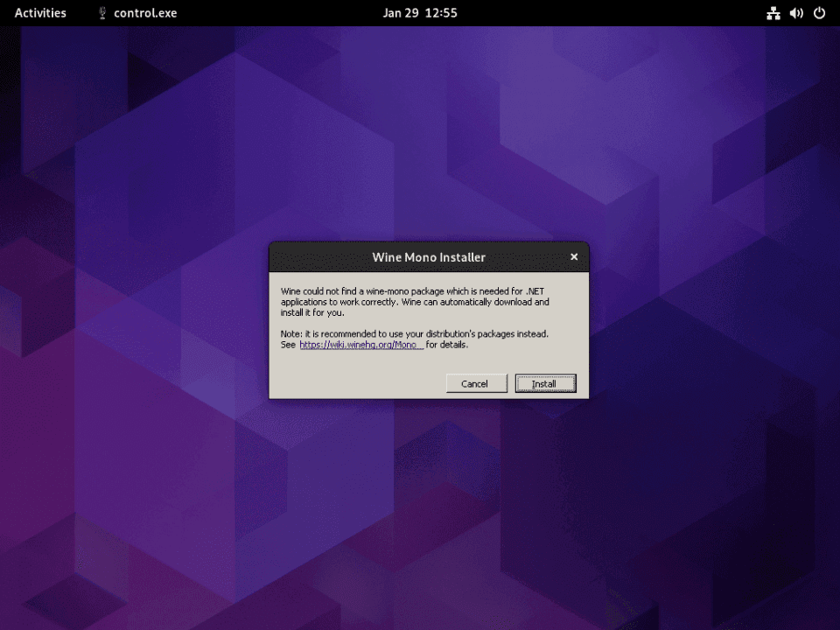Click Jan 29 12:55 to show notifications
The image size is (840, 630).
pos(420,12)
